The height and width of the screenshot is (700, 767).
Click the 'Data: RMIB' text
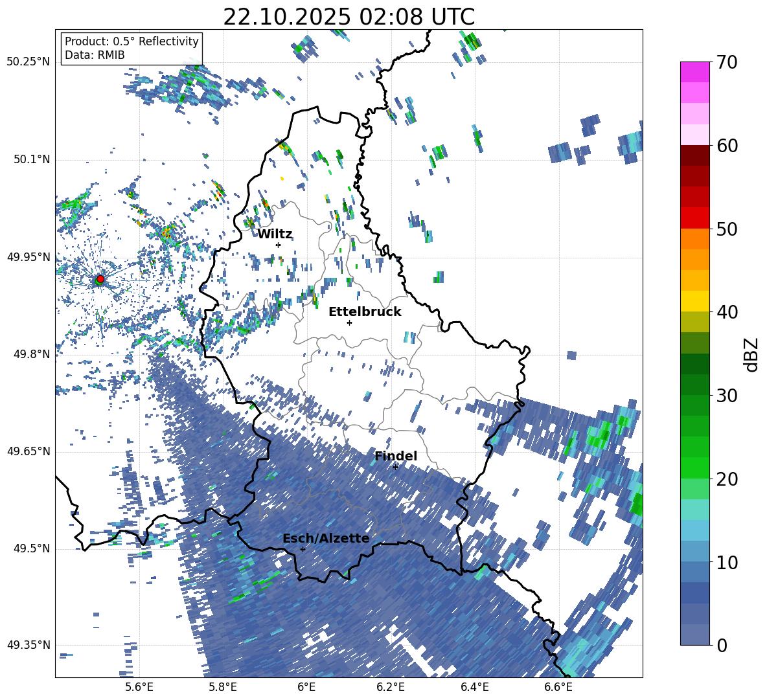click(95, 55)
